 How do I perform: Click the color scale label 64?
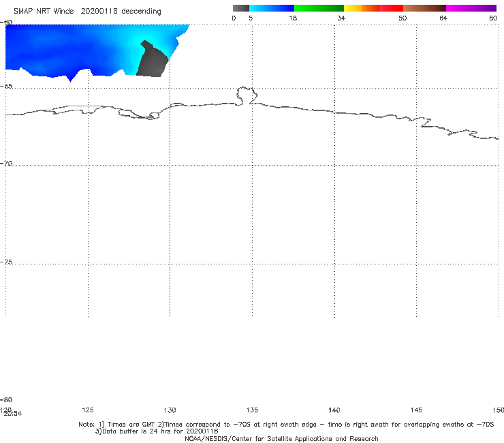click(x=443, y=18)
